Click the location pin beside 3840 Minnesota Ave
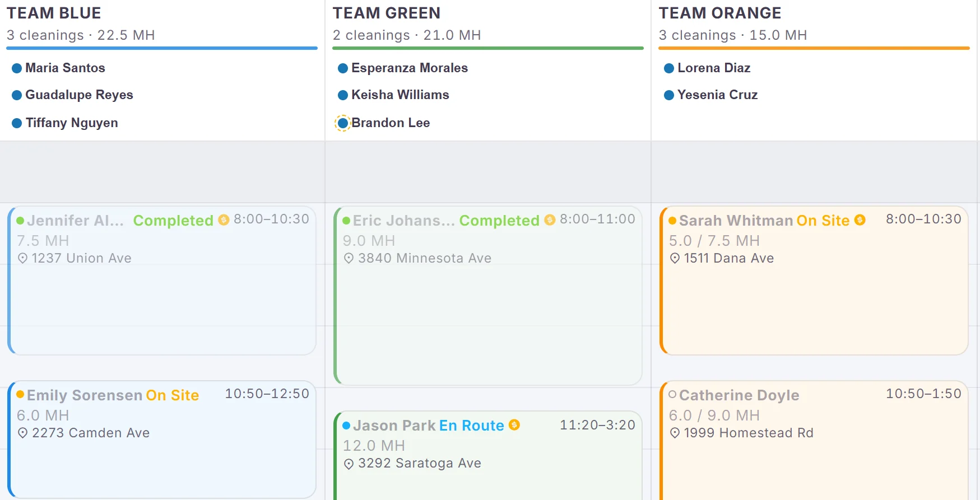The width and height of the screenshot is (980, 500). [349, 258]
